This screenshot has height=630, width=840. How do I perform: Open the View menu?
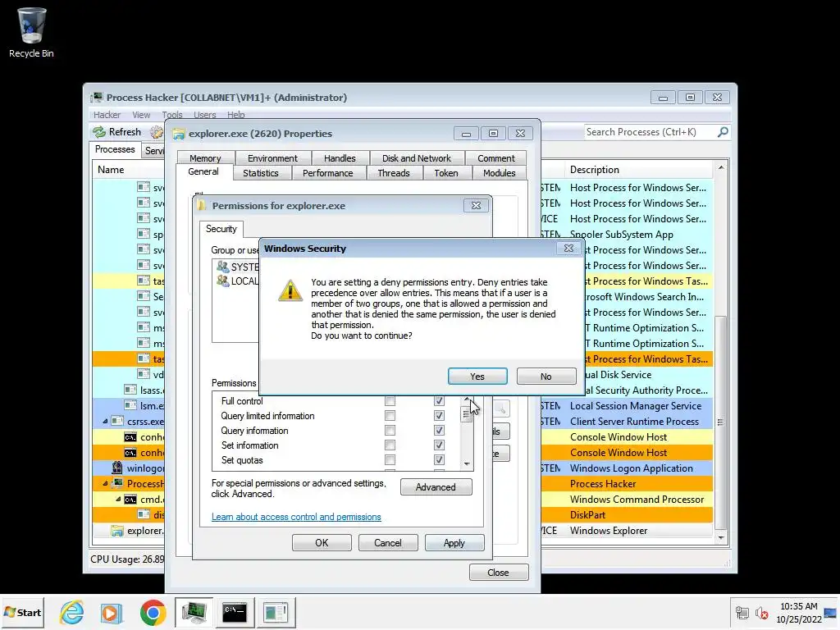[x=141, y=115]
